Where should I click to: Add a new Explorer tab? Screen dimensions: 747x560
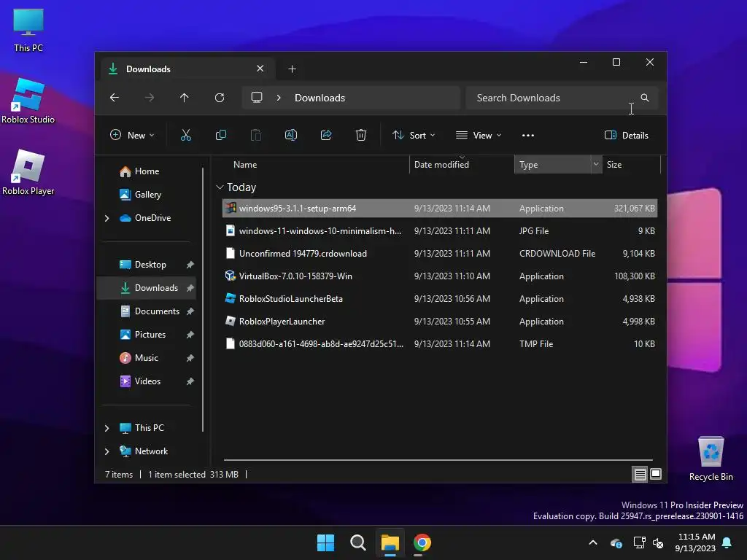click(292, 69)
